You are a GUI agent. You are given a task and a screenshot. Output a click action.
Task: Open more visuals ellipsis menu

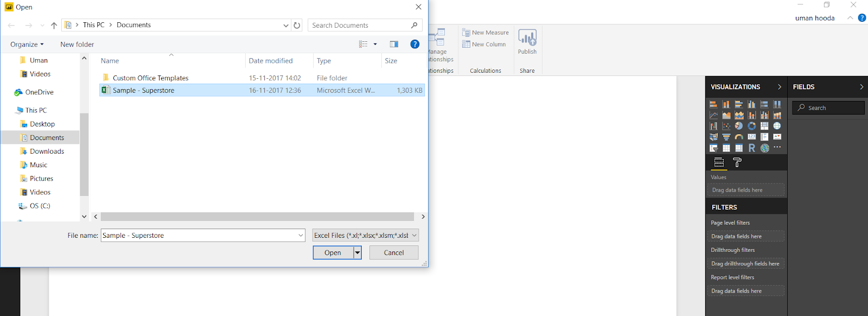coord(777,147)
